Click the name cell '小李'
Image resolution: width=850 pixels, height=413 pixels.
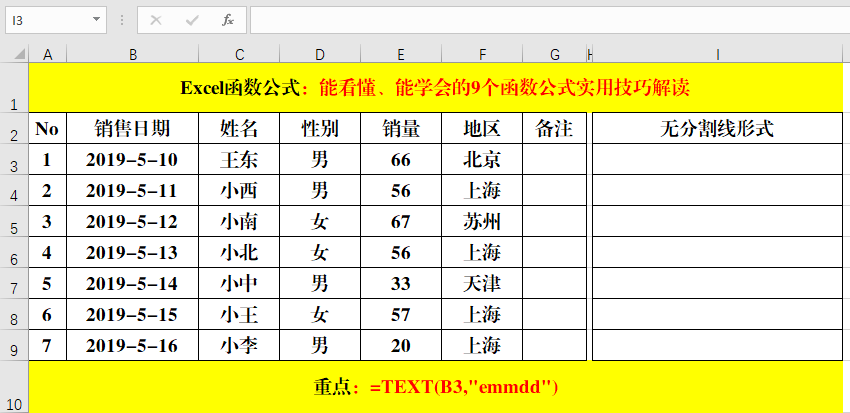tap(239, 345)
